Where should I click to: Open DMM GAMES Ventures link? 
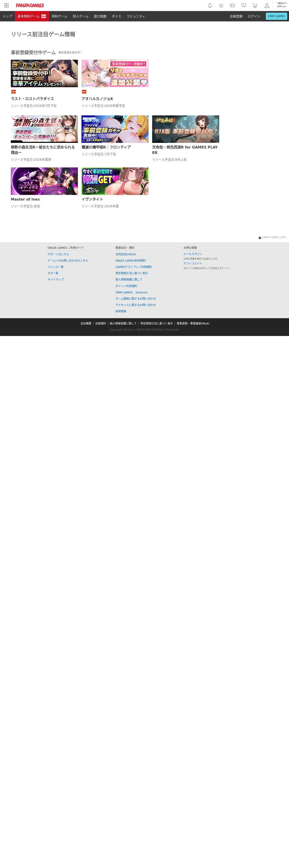point(131,292)
